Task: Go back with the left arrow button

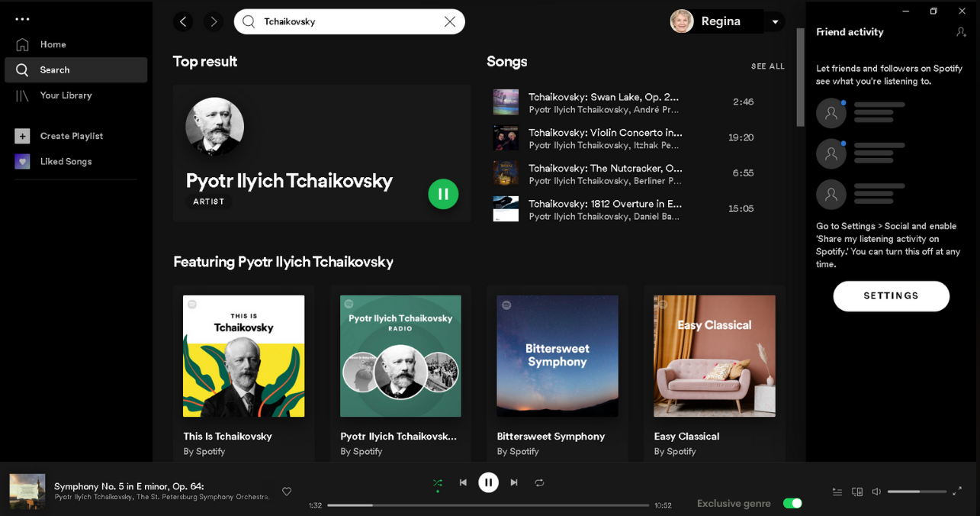Action: [183, 21]
